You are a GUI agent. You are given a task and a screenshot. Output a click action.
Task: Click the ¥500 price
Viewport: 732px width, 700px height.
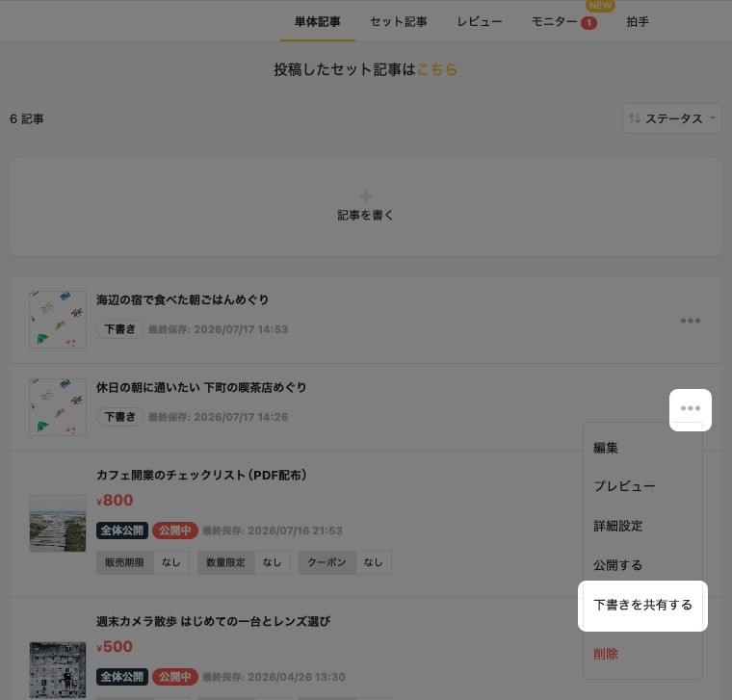coord(115,647)
